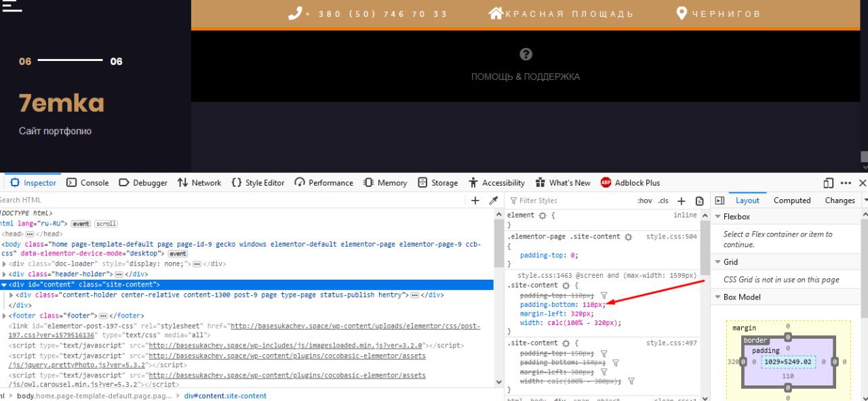Select div#content.site-content breadcrumb
Screen dimensions: 868x401
(225, 396)
